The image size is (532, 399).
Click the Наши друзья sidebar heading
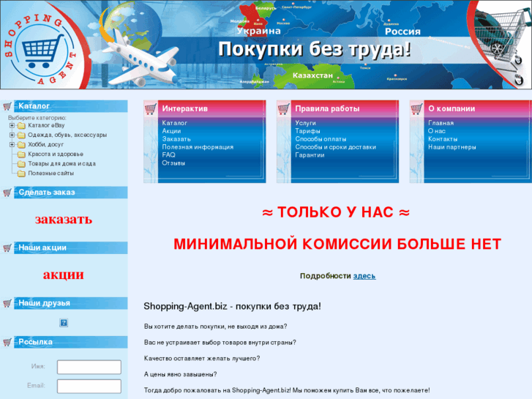pos(44,303)
